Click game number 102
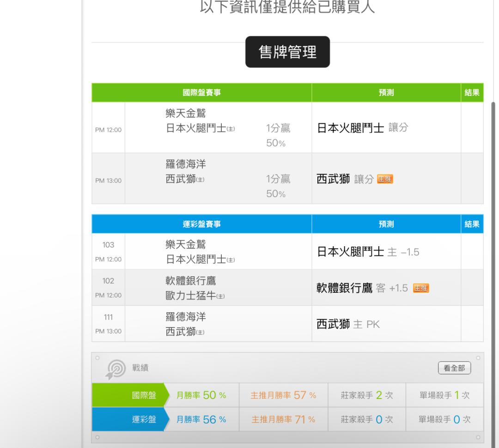Viewport: 499px width, 448px height. tap(108, 281)
